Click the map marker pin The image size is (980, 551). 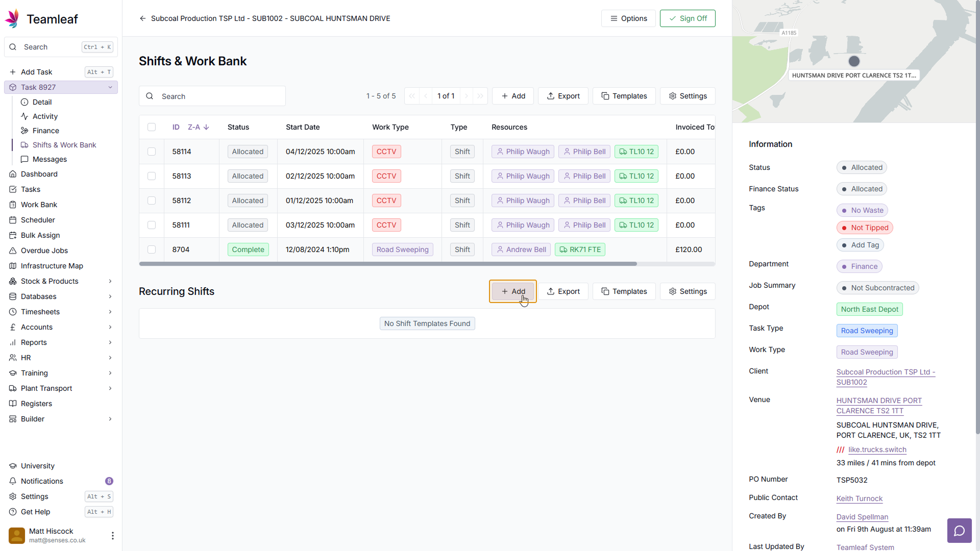[853, 61]
